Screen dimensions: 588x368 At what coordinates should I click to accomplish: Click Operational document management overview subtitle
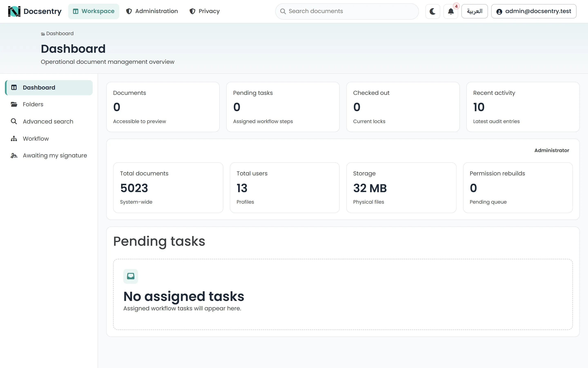[x=108, y=62]
